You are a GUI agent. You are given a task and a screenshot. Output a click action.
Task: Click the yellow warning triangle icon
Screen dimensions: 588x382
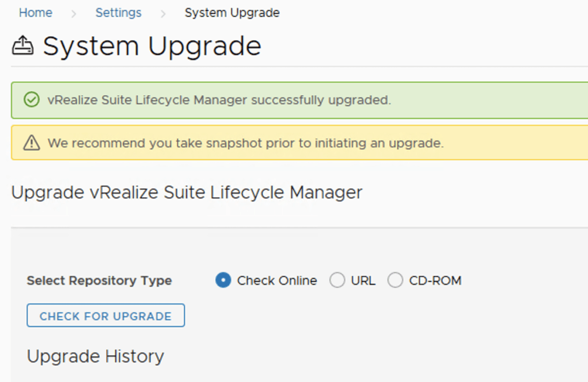[x=31, y=143]
